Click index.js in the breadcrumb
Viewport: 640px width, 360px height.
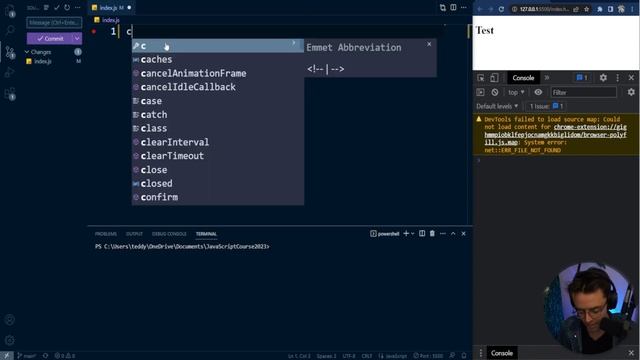pyautogui.click(x=111, y=20)
